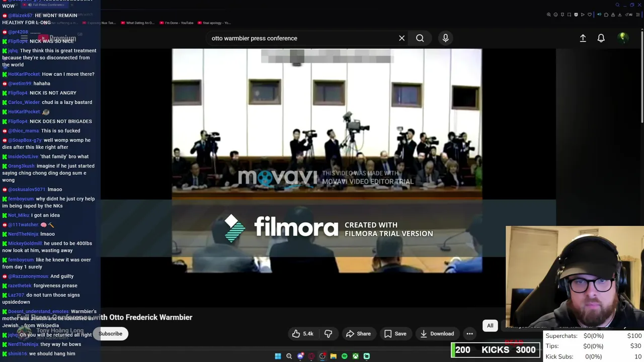Viewport: 644px width, 362px height.
Task: Click the browser zoom magnifier icon
Action: point(548,15)
